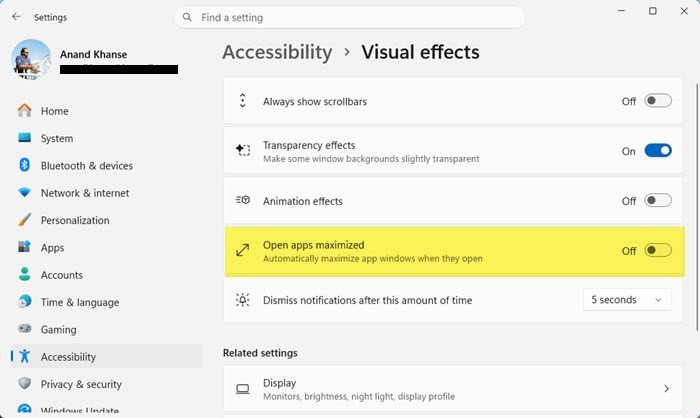This screenshot has height=418, width=700.
Task: Click Anand Khanse profile picture
Action: [31, 59]
